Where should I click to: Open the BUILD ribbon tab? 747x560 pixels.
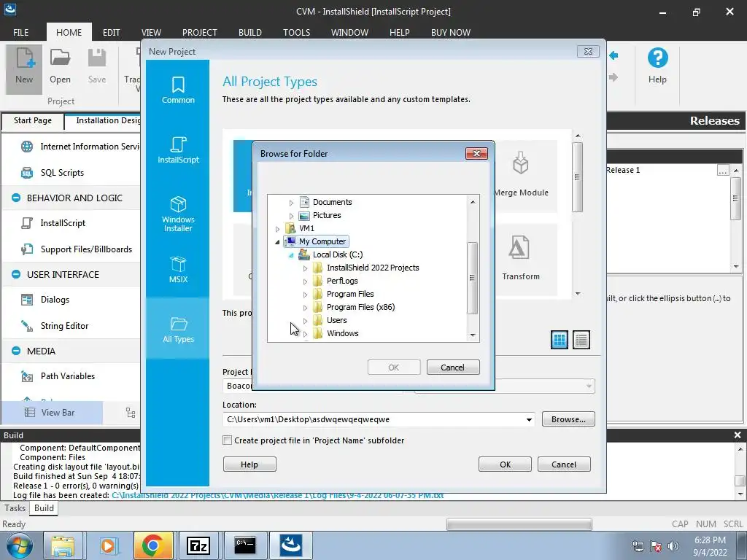click(x=250, y=32)
